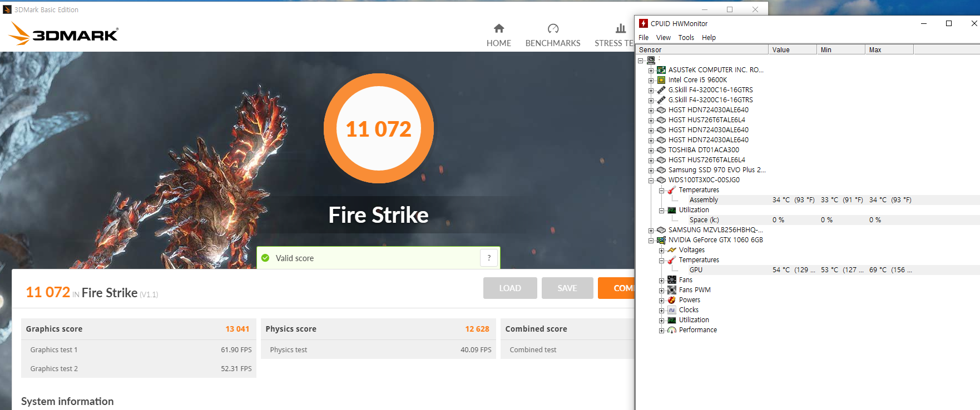The image size is (980, 410).
Task: Click the Physics score value 12 628
Action: (477, 329)
